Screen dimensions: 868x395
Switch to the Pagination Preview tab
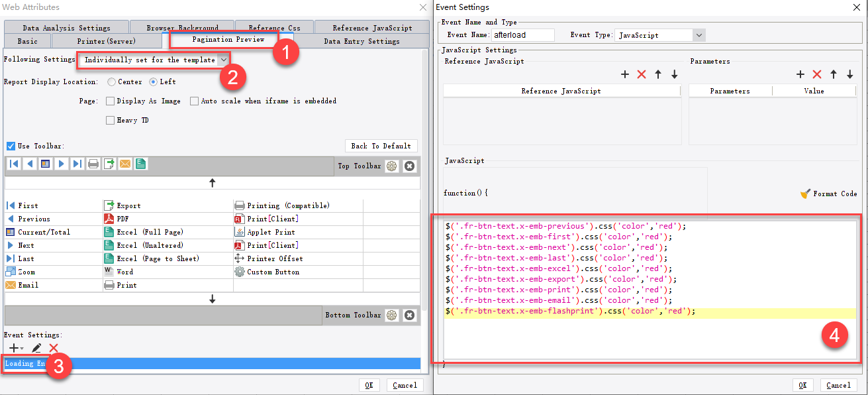tap(228, 40)
